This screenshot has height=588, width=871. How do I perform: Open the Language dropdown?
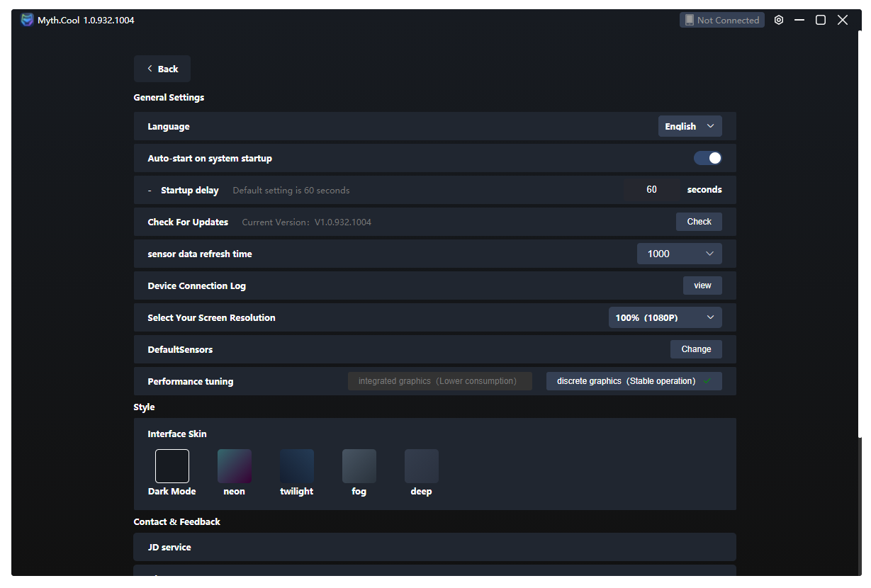click(690, 126)
